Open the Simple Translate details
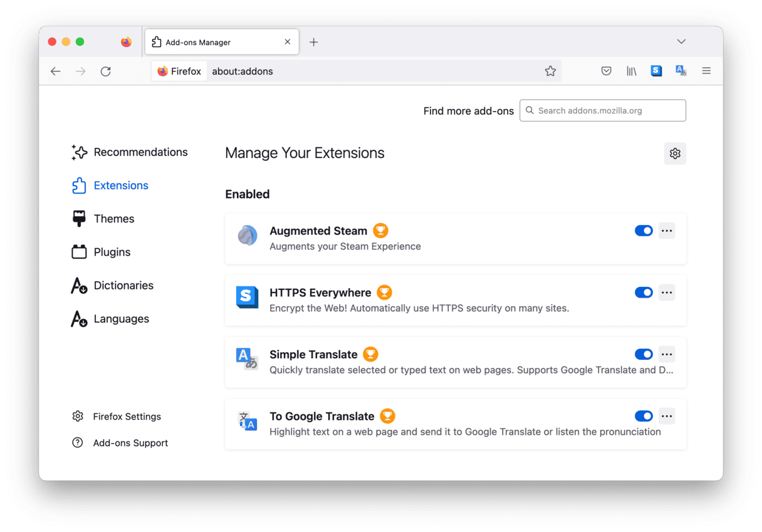 (x=456, y=362)
